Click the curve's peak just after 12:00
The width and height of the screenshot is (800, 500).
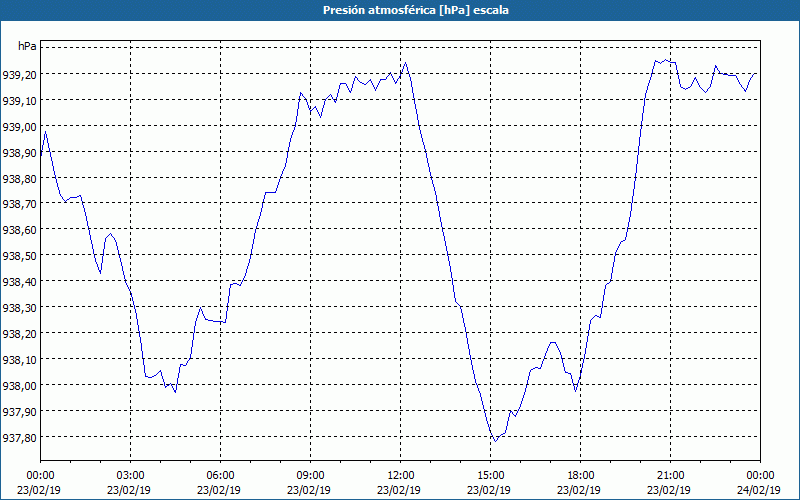[x=405, y=63]
